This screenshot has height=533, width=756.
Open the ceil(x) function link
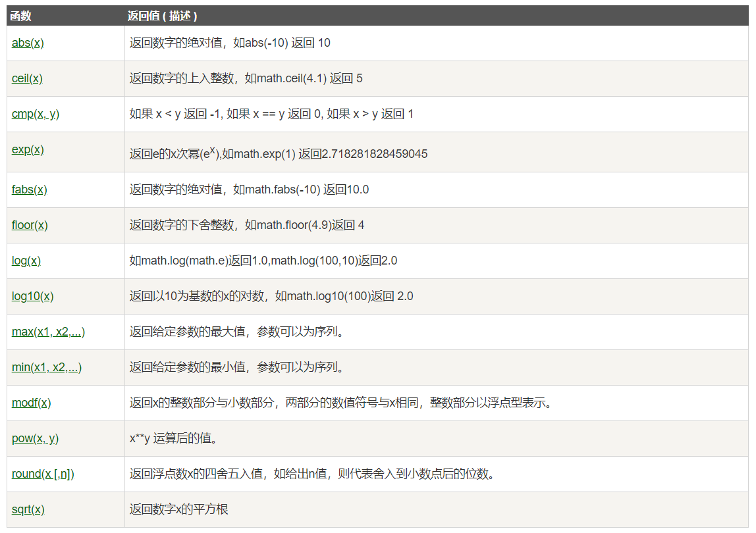(27, 78)
